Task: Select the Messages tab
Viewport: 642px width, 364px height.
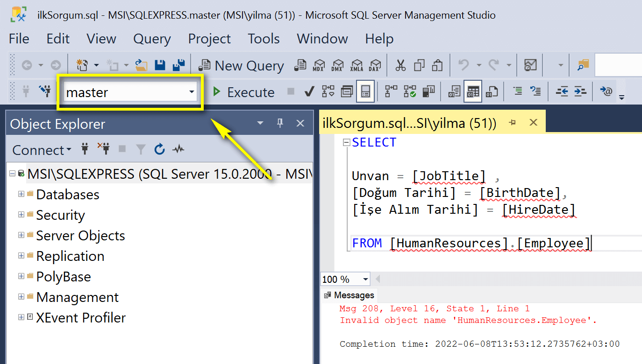Action: (349, 295)
